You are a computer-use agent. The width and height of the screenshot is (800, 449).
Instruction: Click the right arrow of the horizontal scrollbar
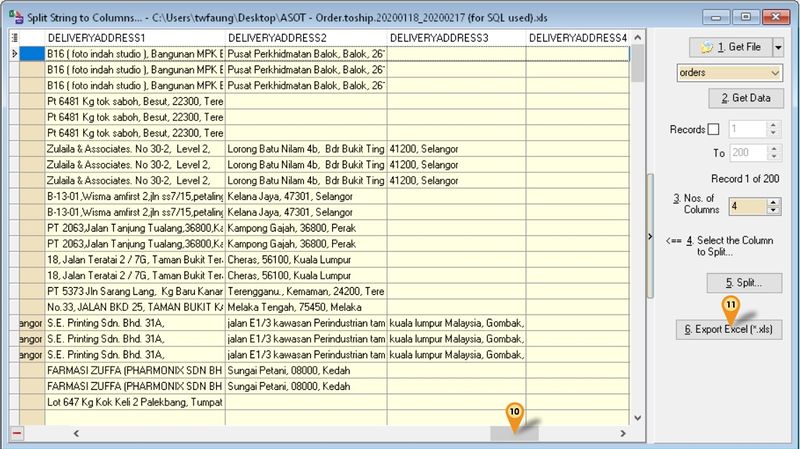pyautogui.click(x=624, y=433)
